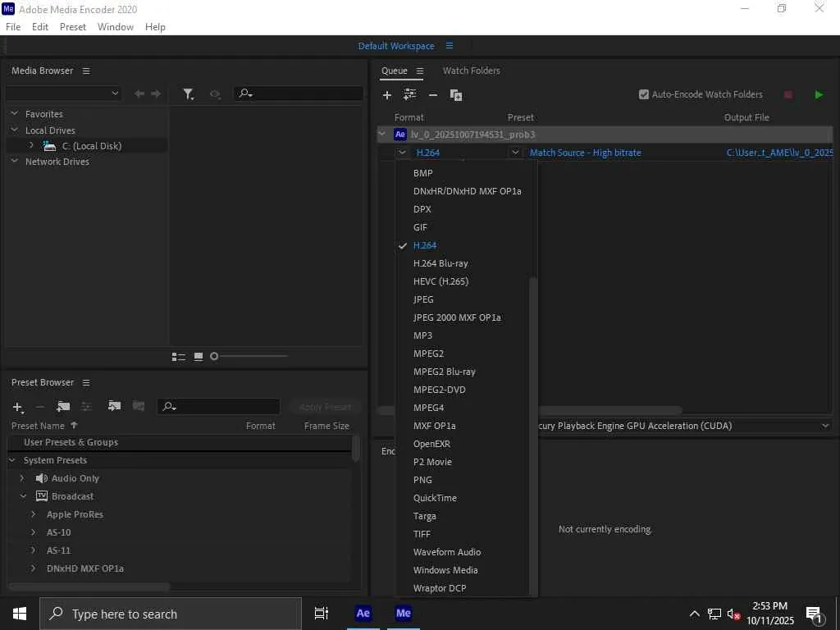840x630 pixels.
Task: Click the Duplicate icon in Queue toolbar
Action: [456, 95]
